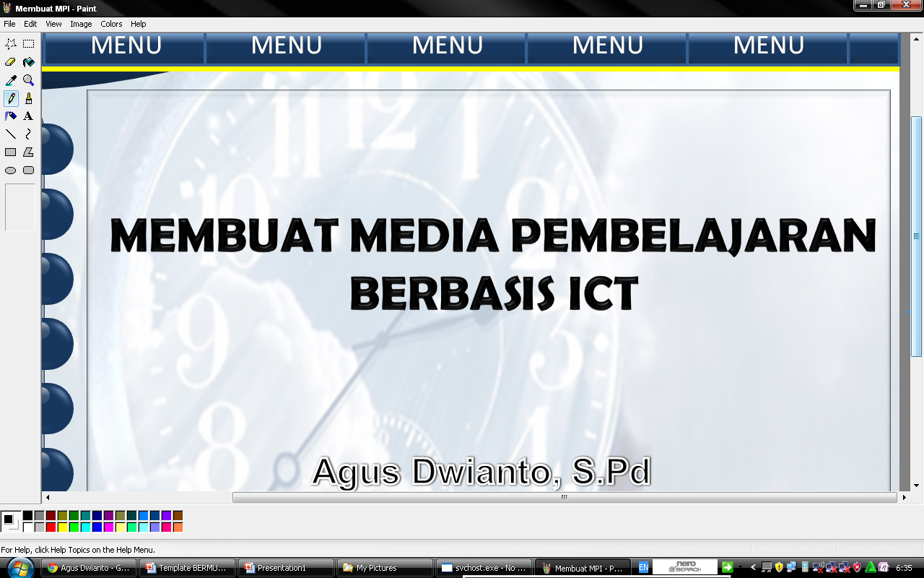Open the File menu
Image resolution: width=924 pixels, height=578 pixels.
pos(9,24)
